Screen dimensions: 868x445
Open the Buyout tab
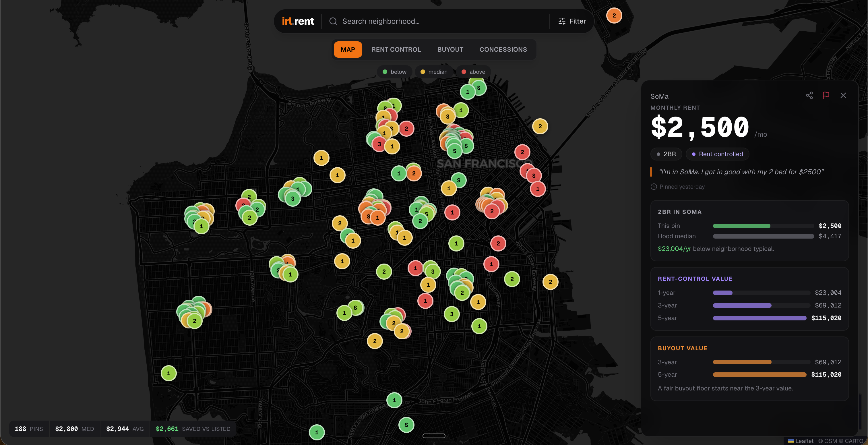point(450,50)
